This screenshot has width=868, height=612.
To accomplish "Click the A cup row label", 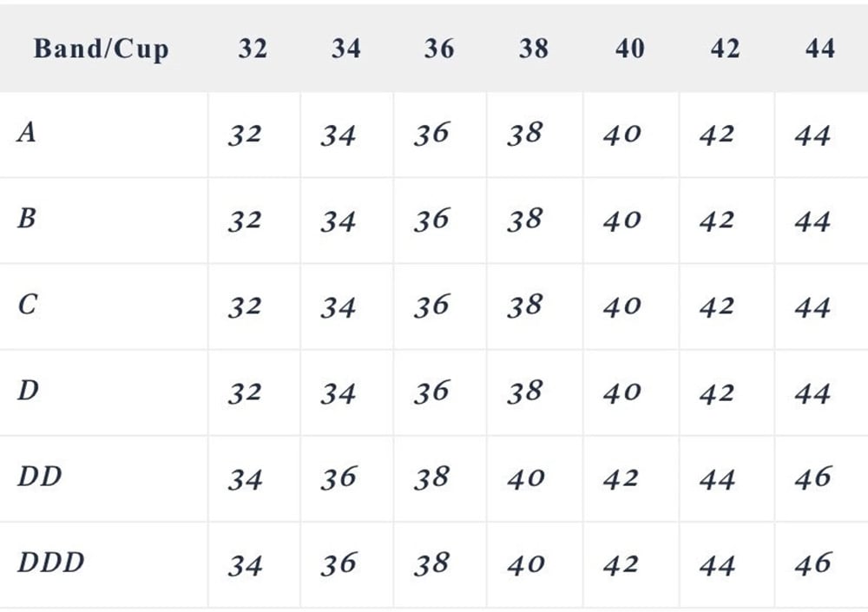I will pos(27,135).
